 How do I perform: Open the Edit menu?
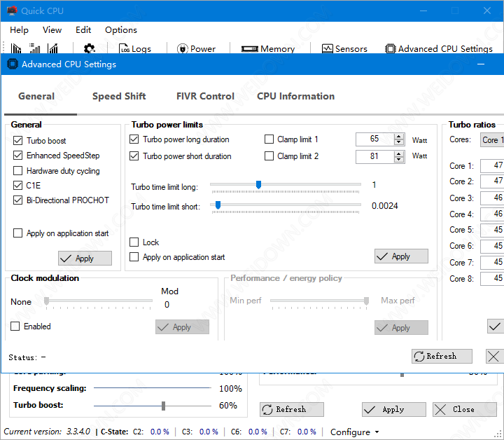[83, 30]
